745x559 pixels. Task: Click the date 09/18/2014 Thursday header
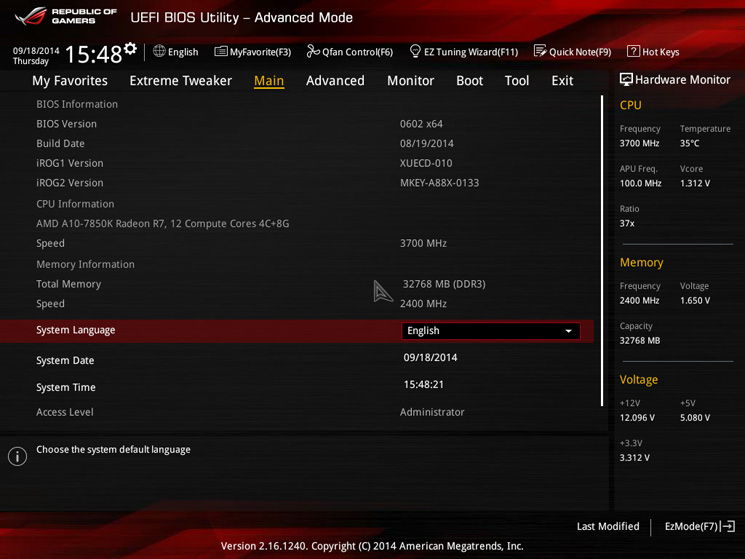click(x=36, y=56)
